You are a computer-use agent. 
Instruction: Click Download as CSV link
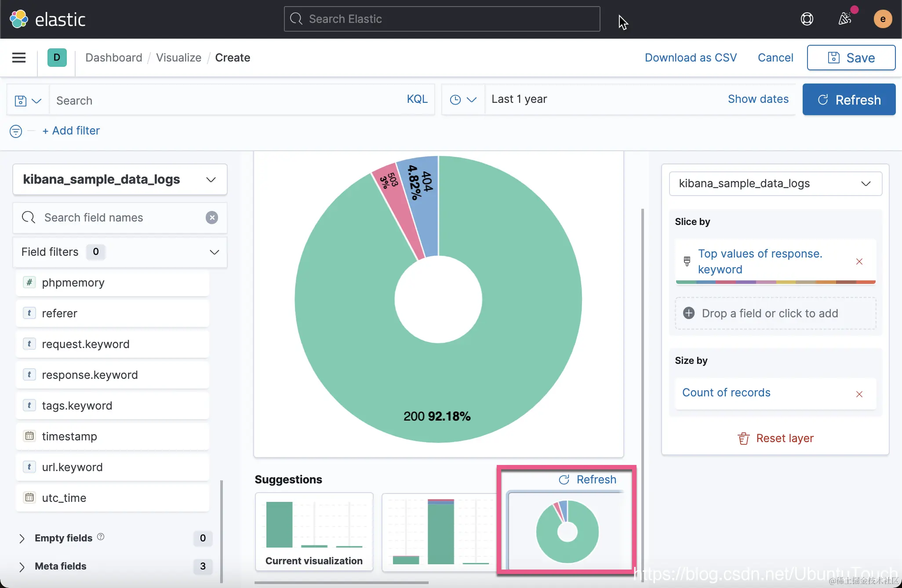690,58
